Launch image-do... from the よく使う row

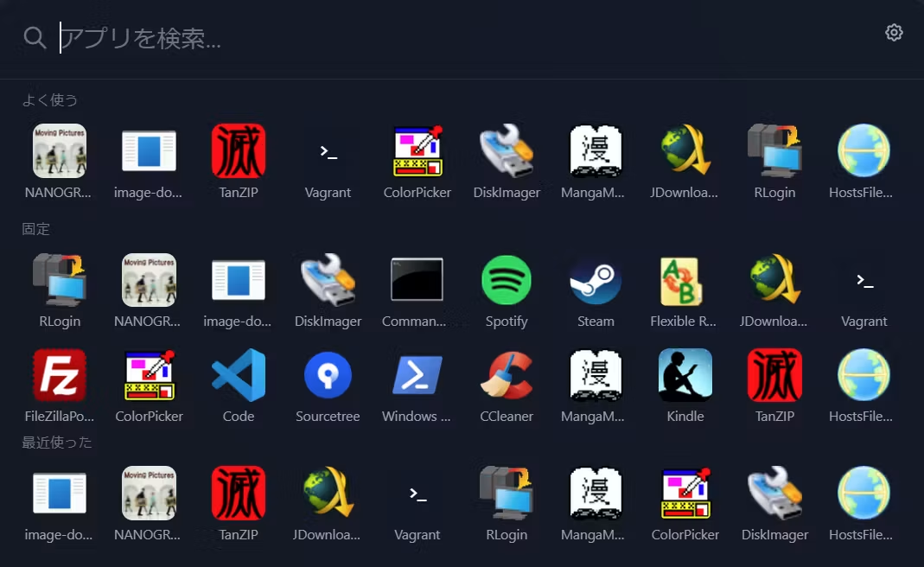click(x=149, y=162)
